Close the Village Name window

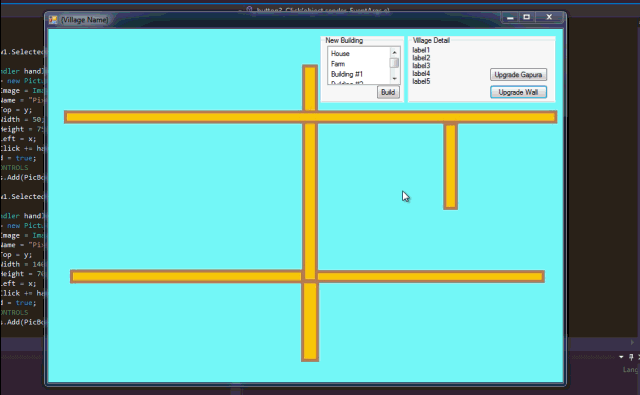(x=549, y=17)
